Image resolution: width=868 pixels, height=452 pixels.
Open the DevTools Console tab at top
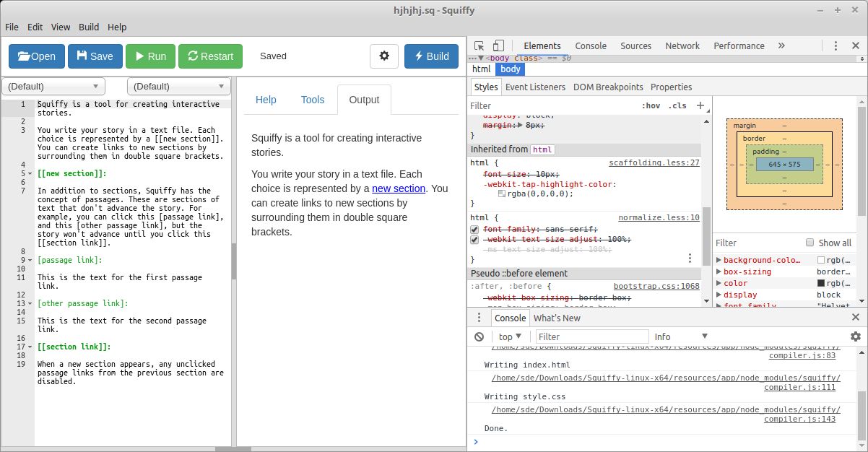tap(591, 45)
